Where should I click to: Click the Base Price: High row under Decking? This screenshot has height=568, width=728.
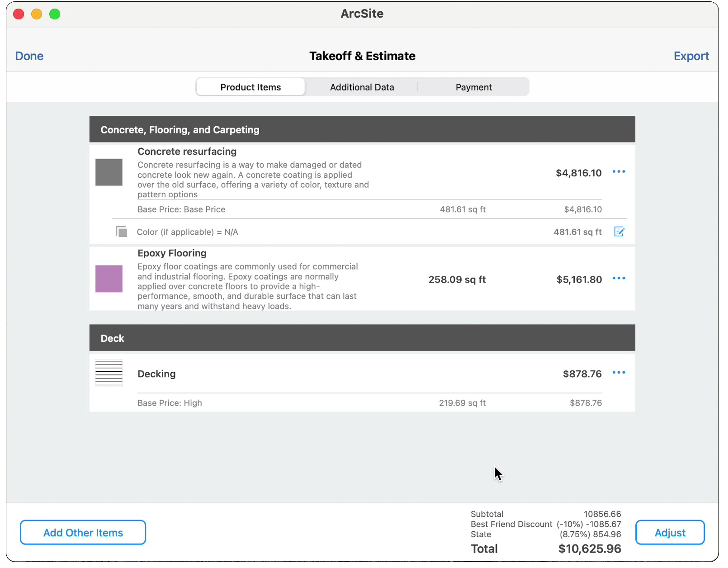pyautogui.click(x=170, y=403)
